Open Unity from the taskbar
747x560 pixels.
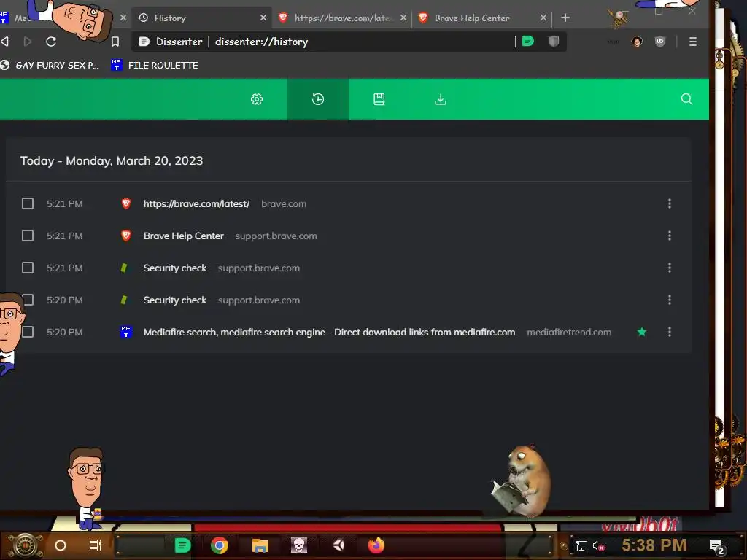(x=338, y=545)
